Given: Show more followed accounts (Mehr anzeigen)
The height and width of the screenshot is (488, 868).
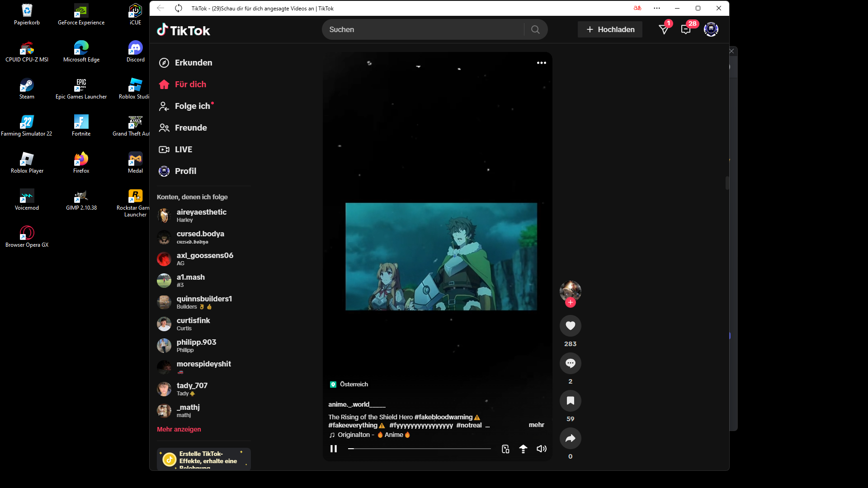Looking at the screenshot, I should coord(179,429).
